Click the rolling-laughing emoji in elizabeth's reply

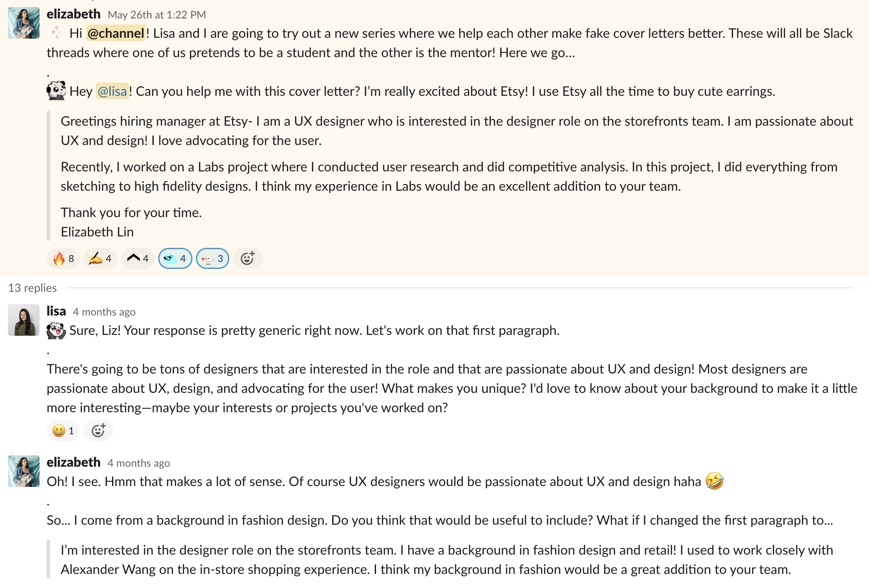click(714, 481)
